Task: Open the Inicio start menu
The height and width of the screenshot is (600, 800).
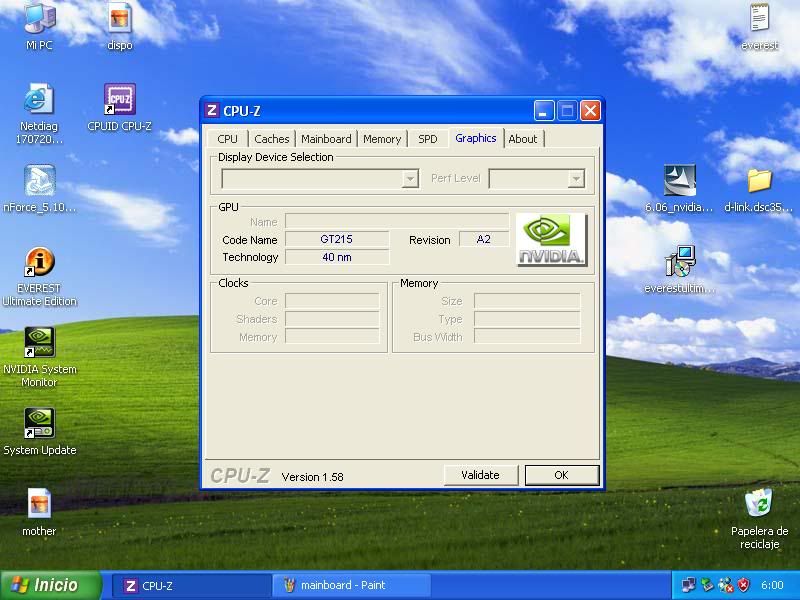Action: (x=51, y=585)
